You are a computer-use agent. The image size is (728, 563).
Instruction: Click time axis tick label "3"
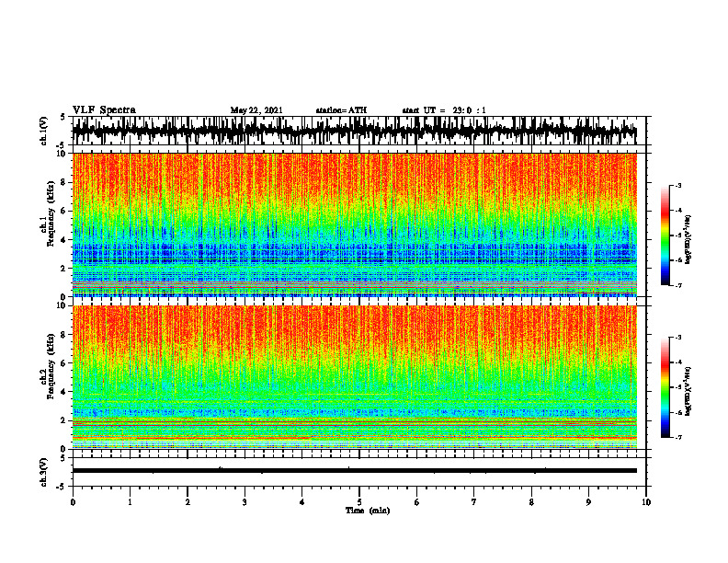tap(245, 502)
